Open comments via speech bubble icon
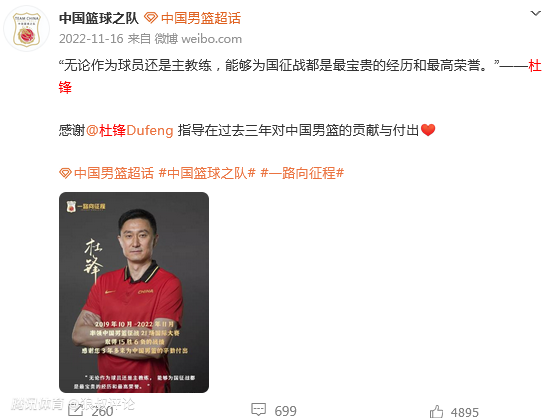548x420 pixels. point(259,410)
